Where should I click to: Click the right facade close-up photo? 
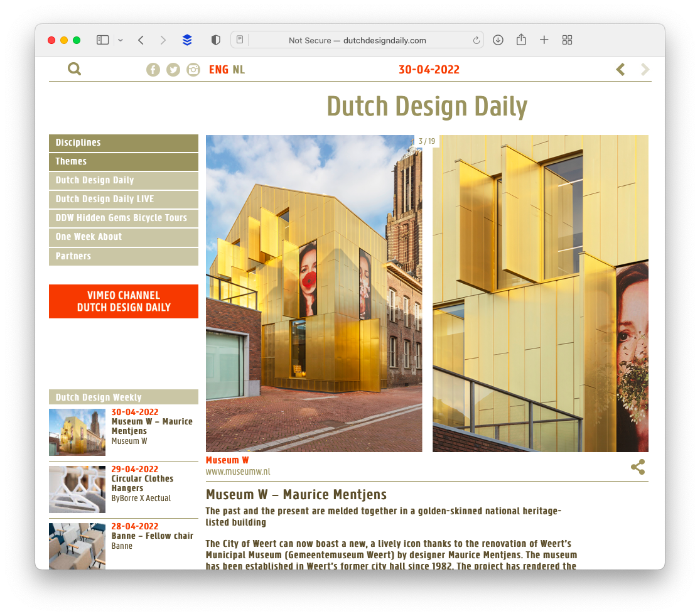coord(540,293)
